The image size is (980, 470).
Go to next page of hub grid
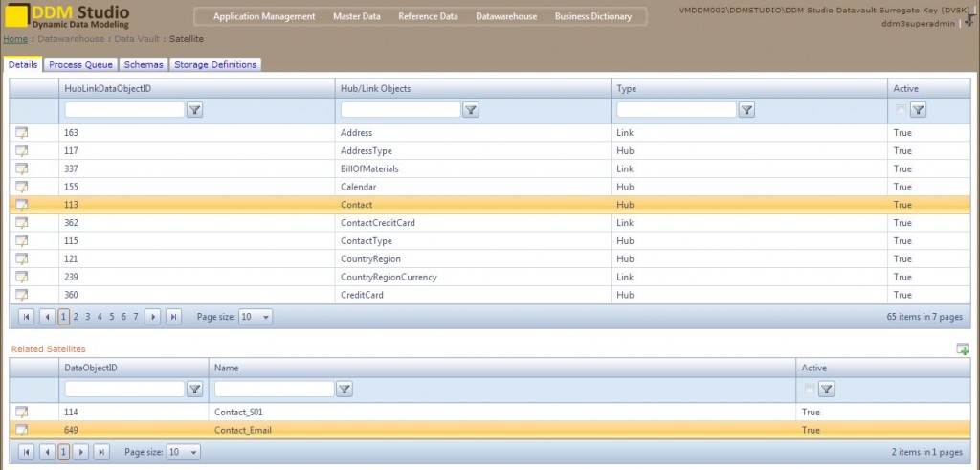pyautogui.click(x=152, y=317)
